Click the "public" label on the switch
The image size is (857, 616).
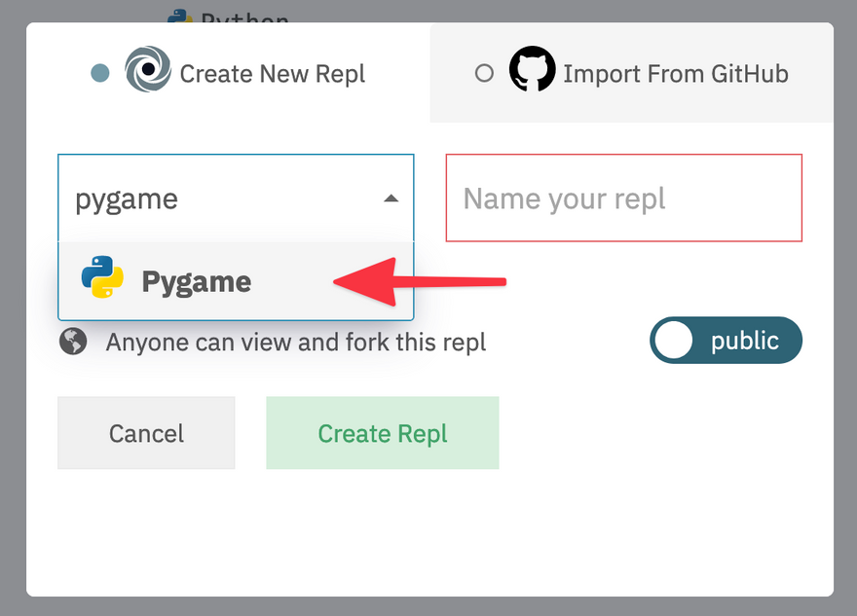(745, 341)
